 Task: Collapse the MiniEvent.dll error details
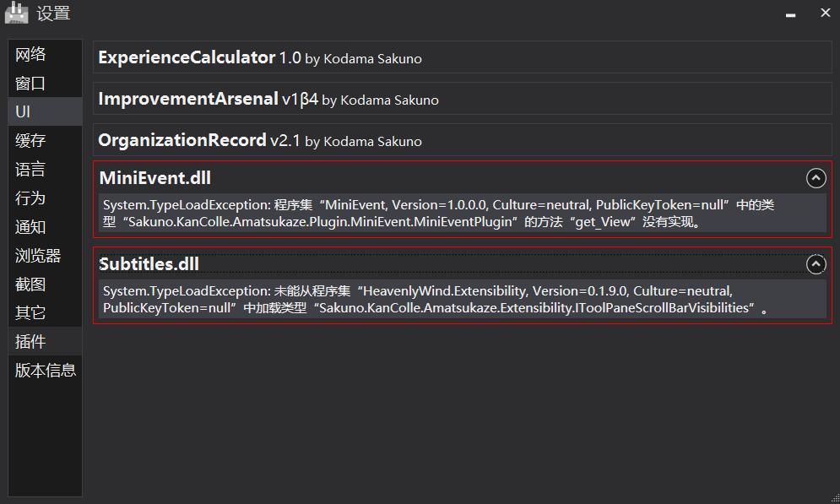click(816, 178)
